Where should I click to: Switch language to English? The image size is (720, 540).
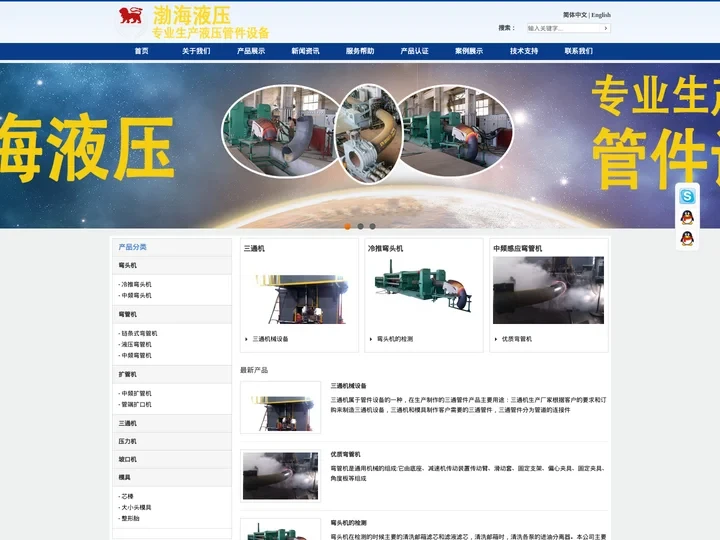(601, 15)
